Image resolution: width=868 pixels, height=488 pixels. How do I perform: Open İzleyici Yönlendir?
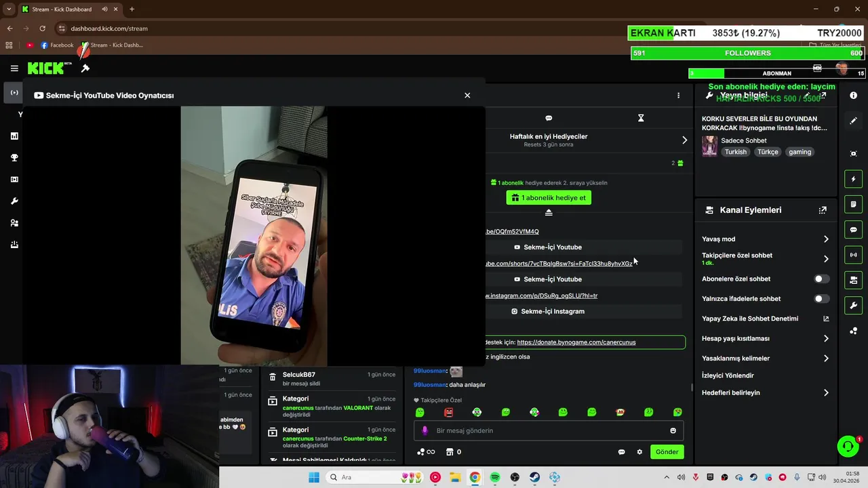click(x=728, y=375)
